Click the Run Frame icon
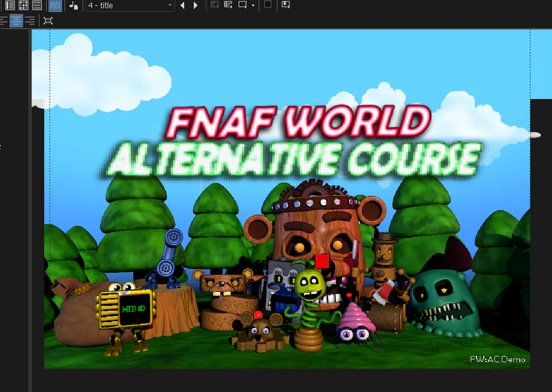 pyautogui.click(x=242, y=4)
